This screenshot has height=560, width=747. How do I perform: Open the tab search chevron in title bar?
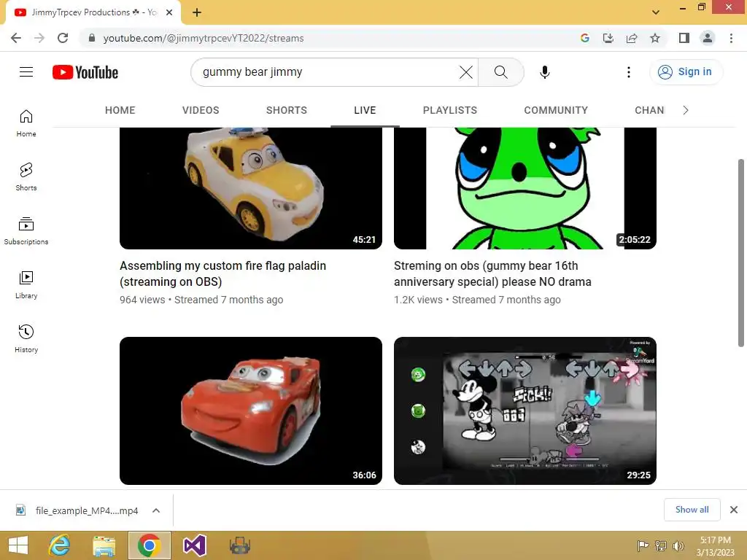(656, 12)
